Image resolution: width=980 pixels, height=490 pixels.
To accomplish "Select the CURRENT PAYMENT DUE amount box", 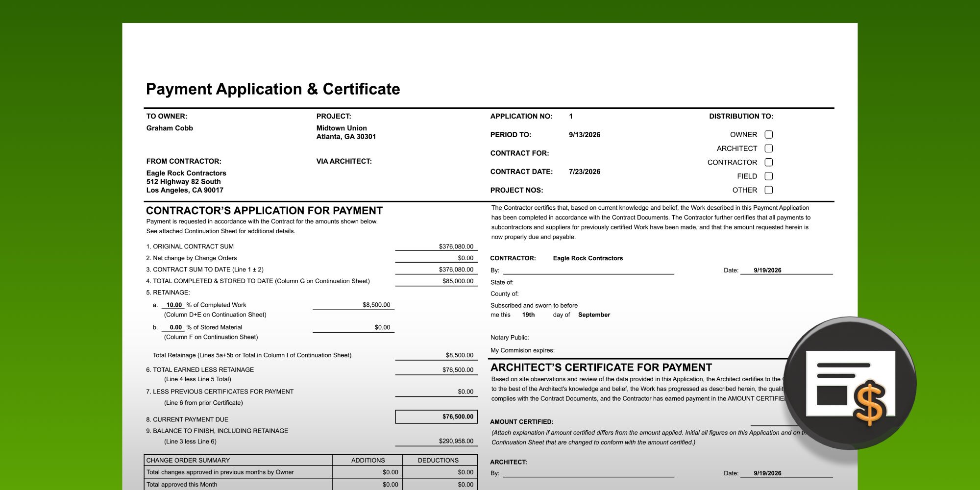I will [436, 416].
